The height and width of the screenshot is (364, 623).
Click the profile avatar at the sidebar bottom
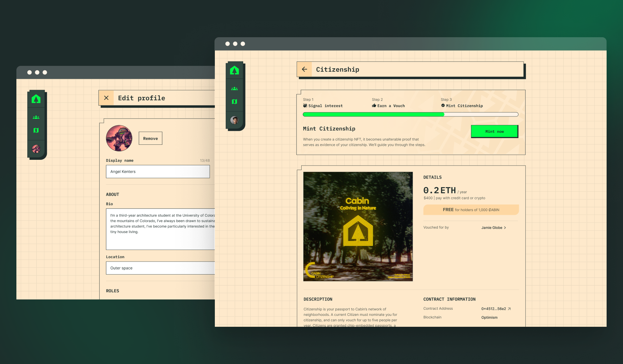(234, 120)
